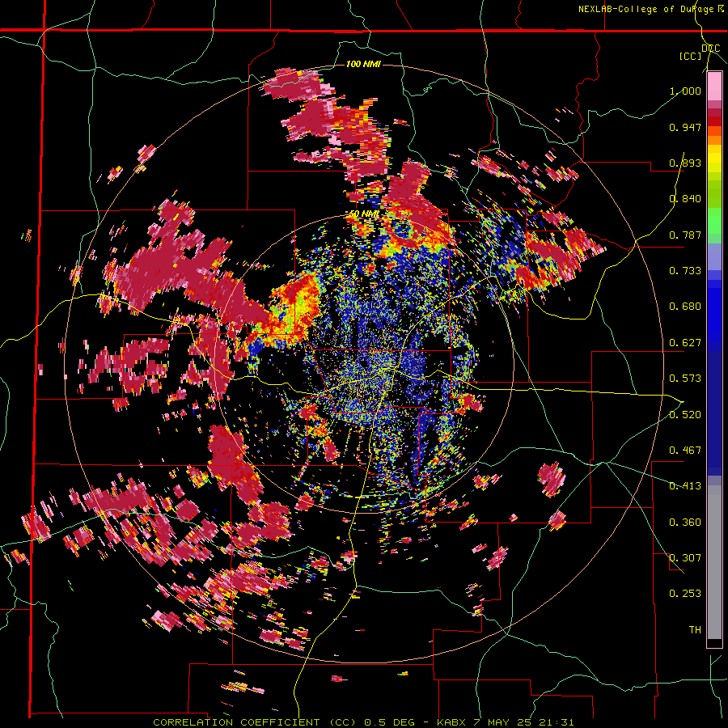The height and width of the screenshot is (728, 728).
Task: Select the 0.680 legend value
Action: (685, 307)
